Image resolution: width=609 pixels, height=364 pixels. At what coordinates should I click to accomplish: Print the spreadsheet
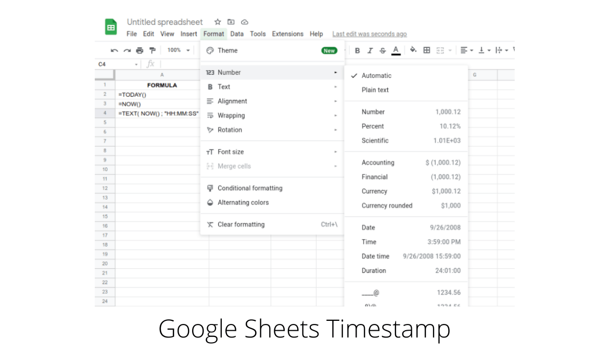pos(139,50)
